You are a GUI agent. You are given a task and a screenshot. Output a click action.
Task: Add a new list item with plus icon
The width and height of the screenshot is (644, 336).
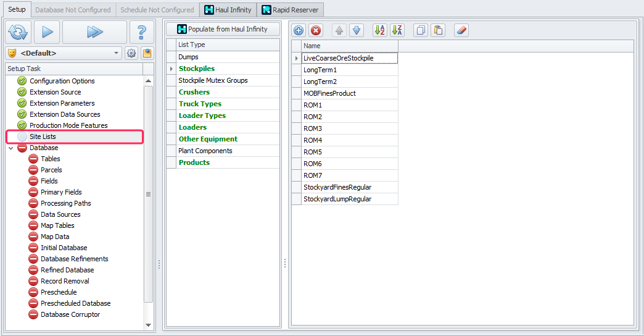click(x=299, y=30)
